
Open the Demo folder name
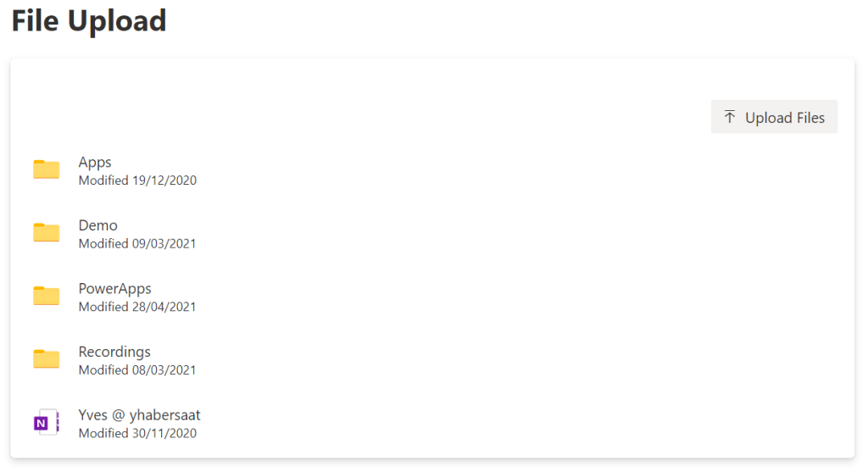pos(97,225)
